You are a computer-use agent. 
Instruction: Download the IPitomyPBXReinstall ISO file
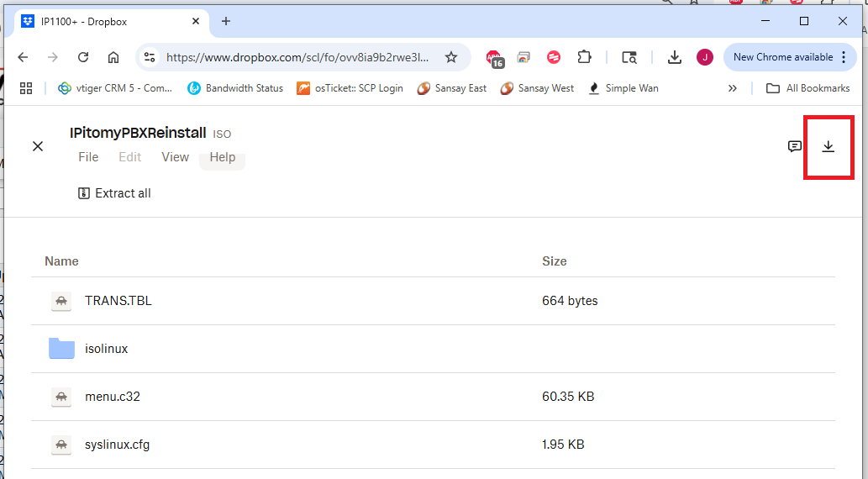coord(828,146)
